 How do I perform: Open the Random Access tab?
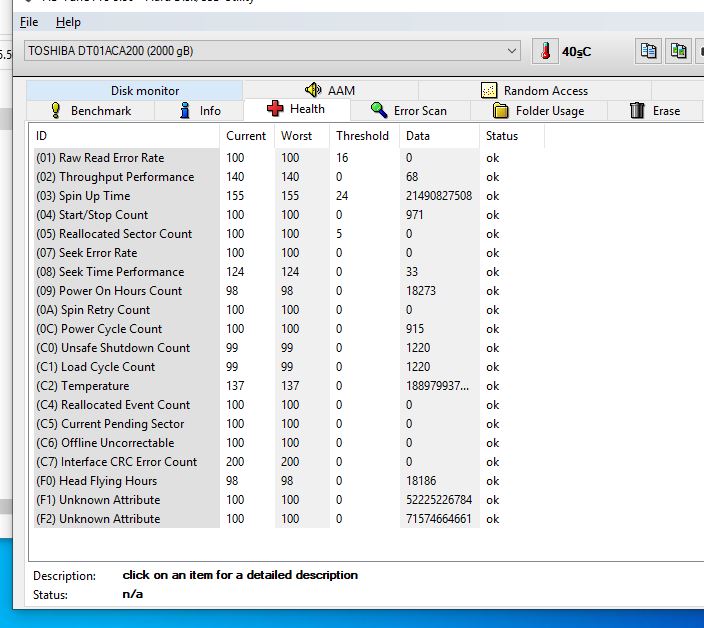(534, 91)
